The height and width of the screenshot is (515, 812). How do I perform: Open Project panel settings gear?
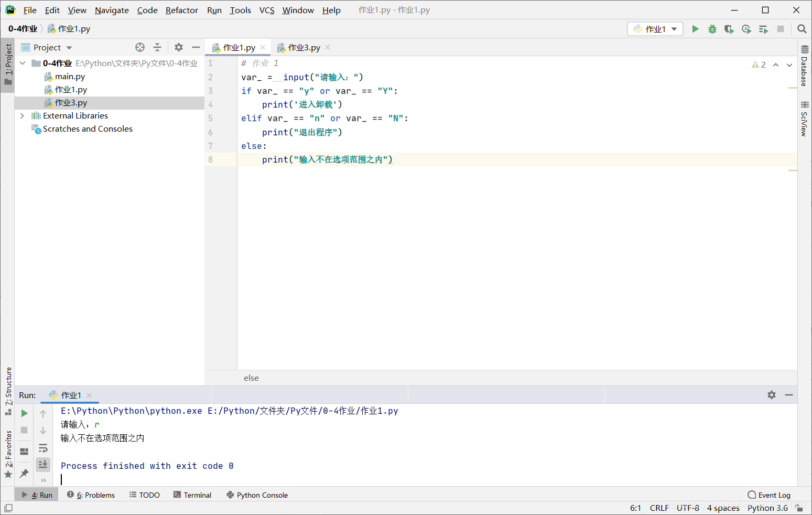tap(179, 47)
